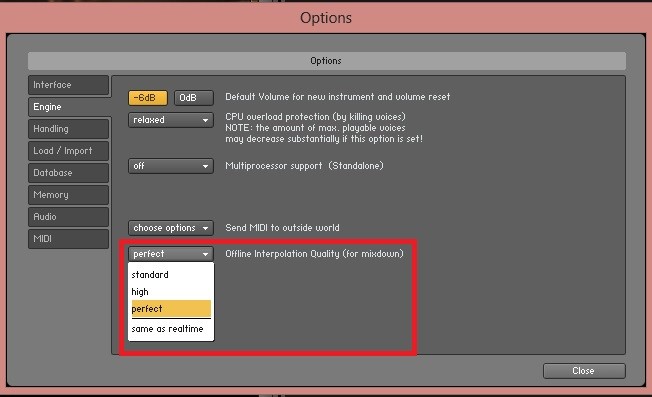Open the Memory settings tab

click(x=69, y=195)
